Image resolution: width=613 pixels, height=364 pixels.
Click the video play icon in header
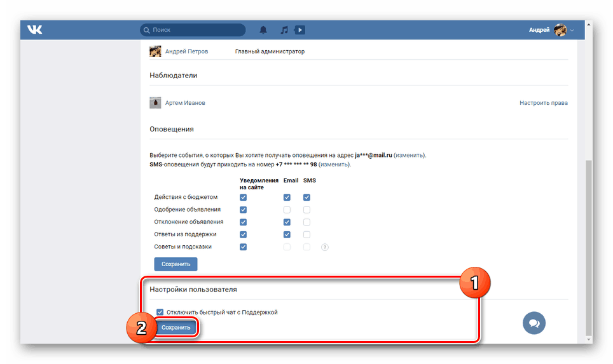[x=300, y=30]
